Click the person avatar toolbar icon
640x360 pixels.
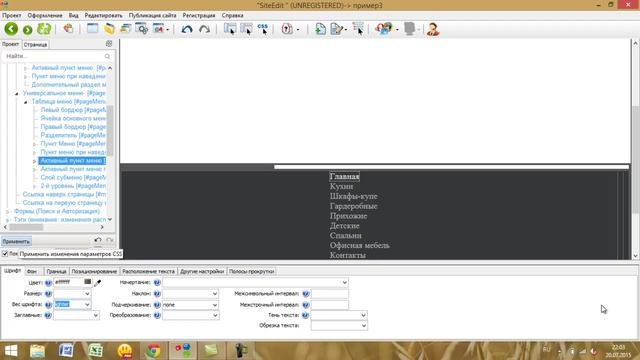(433, 29)
